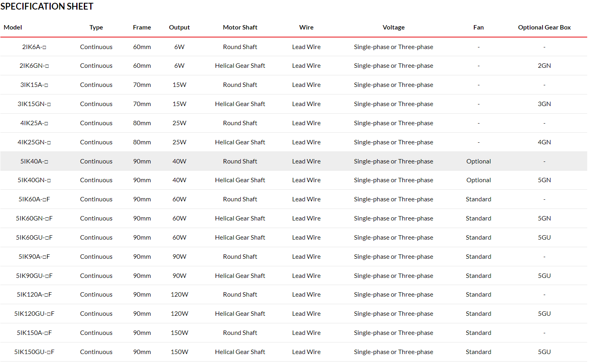Click 60mm frame in 2IK6GN row
This screenshot has width=592, height=364.
142,66
